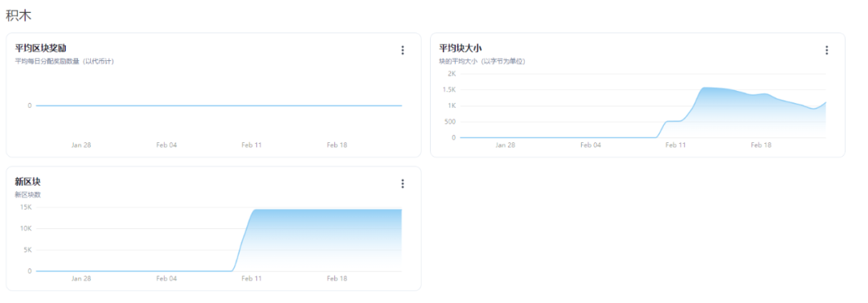
Task: Click Feb 11 label in 新区块 chart
Action: click(252, 279)
